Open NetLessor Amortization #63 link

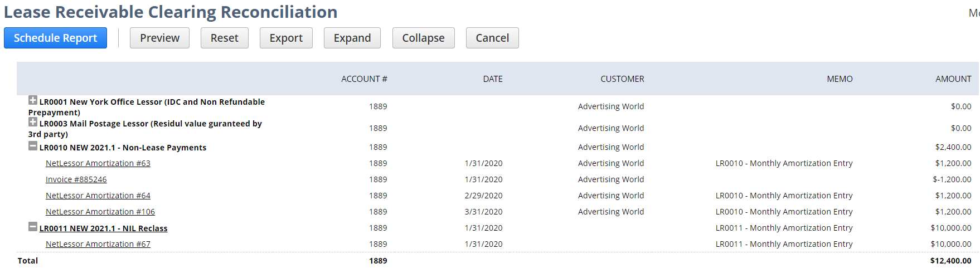pos(98,163)
